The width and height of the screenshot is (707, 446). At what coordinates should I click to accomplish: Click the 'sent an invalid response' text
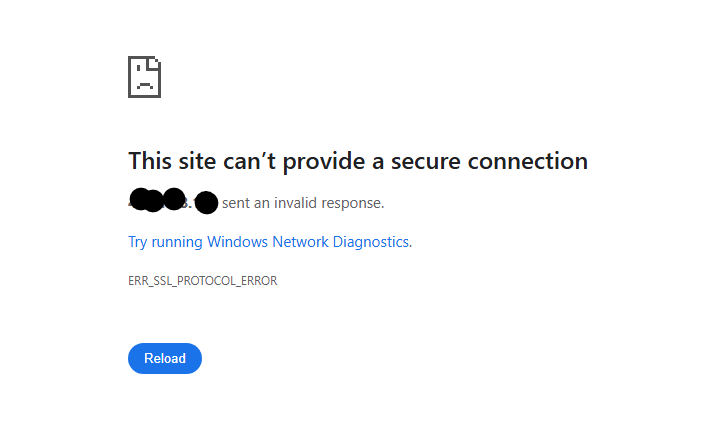point(303,203)
